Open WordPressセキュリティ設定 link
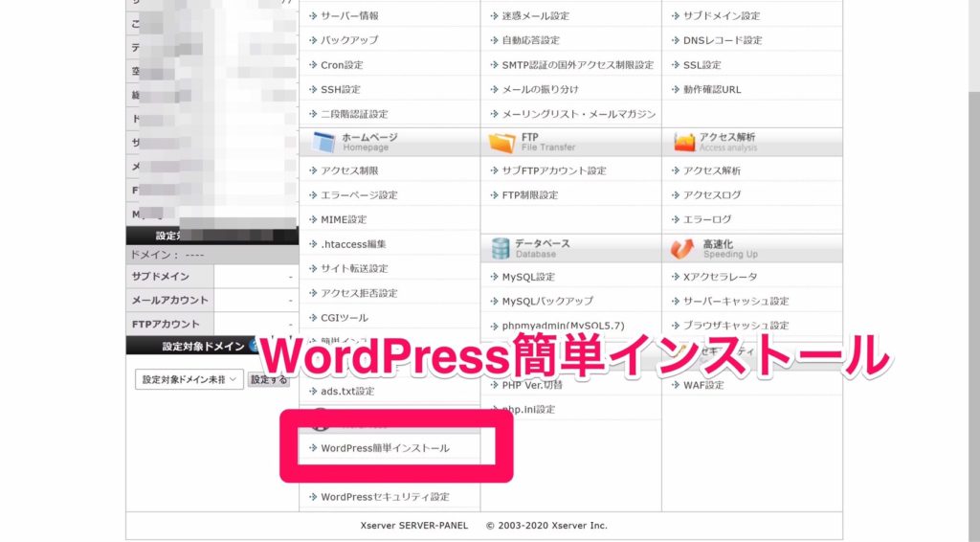Screen dimensions: 980x542 (385, 497)
